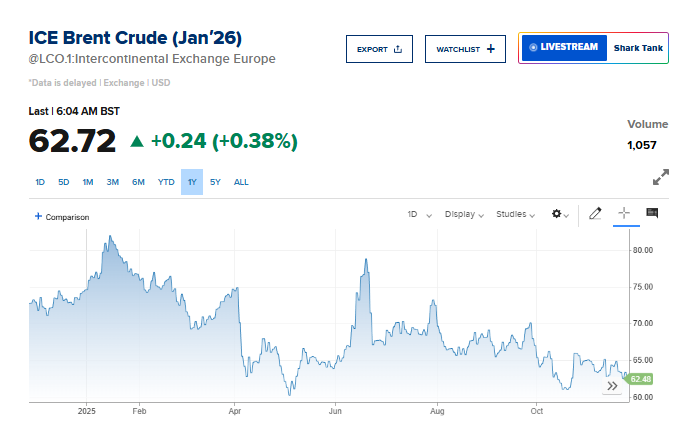Click the double-arrow scroll-to-latest icon
The image size is (678, 421).
(613, 386)
